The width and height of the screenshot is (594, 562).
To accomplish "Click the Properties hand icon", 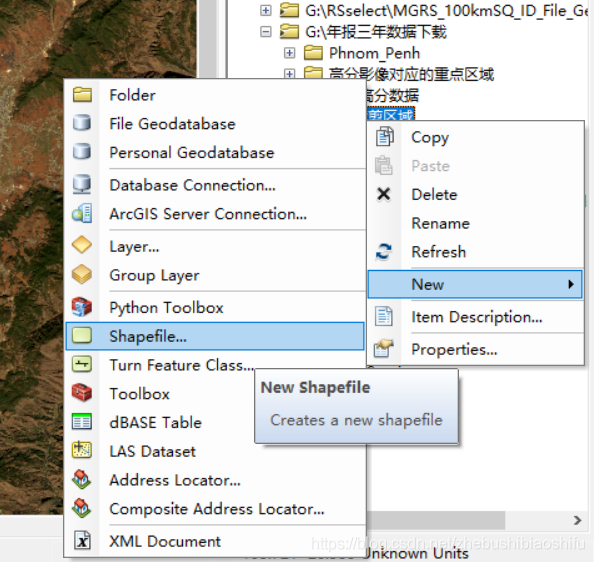I will click(x=384, y=349).
